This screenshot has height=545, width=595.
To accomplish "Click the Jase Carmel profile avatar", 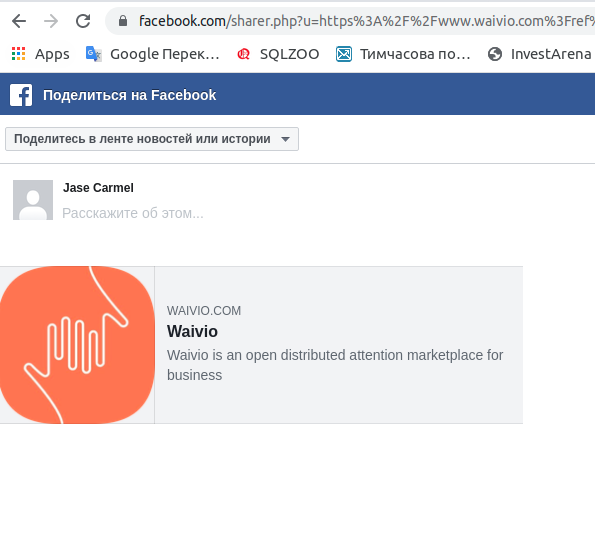I will click(x=33, y=200).
